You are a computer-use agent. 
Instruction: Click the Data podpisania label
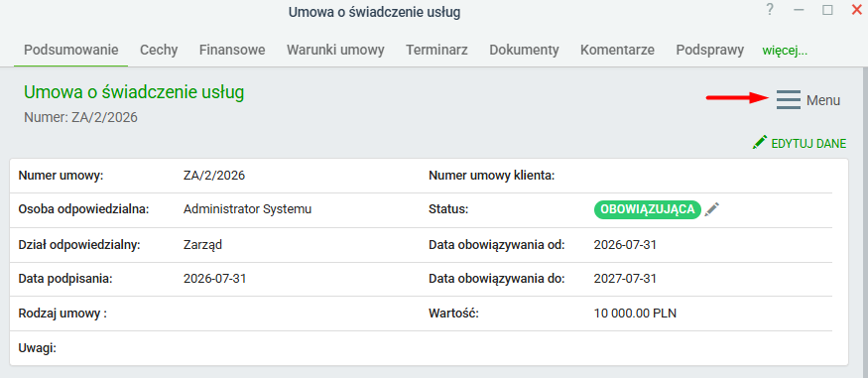pyautogui.click(x=65, y=279)
